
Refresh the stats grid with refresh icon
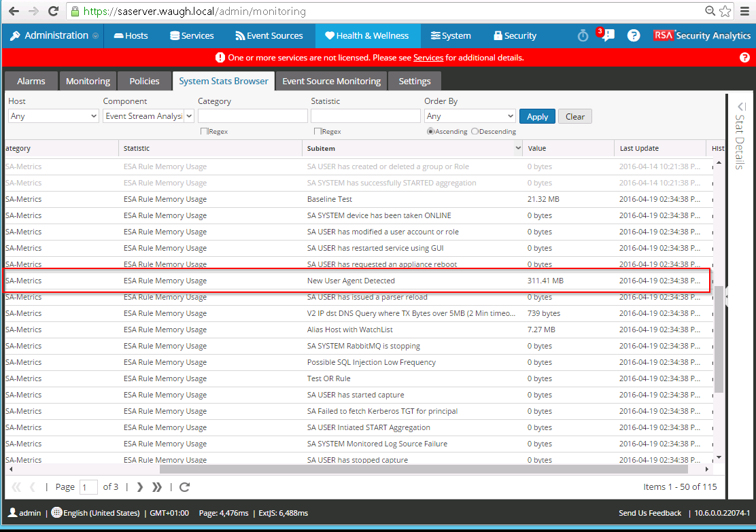tap(184, 486)
